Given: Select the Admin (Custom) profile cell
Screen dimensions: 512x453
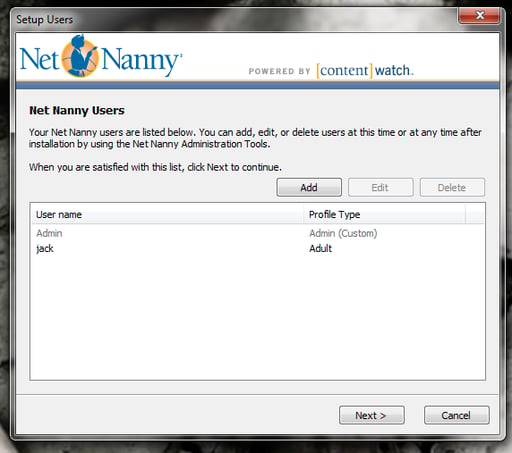Looking at the screenshot, I should 343,233.
